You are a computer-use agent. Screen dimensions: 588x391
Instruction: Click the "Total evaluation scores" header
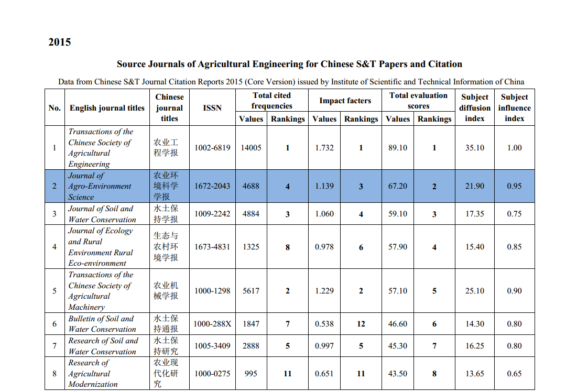(x=418, y=101)
